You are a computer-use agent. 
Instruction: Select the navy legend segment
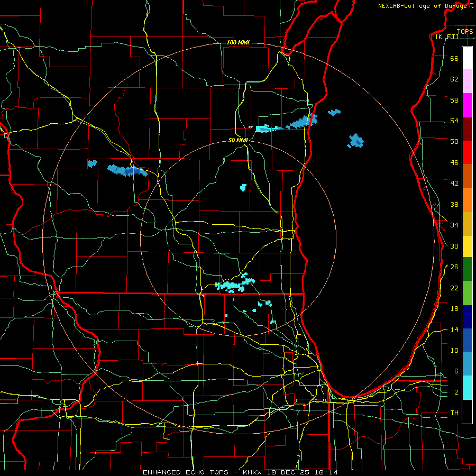click(467, 317)
